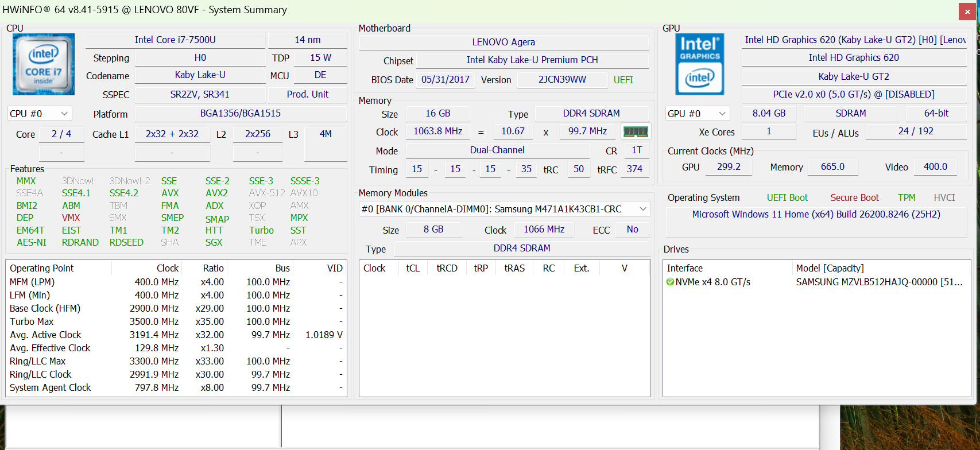Click the Prod. Unit field
The image size is (980, 450).
point(308,94)
